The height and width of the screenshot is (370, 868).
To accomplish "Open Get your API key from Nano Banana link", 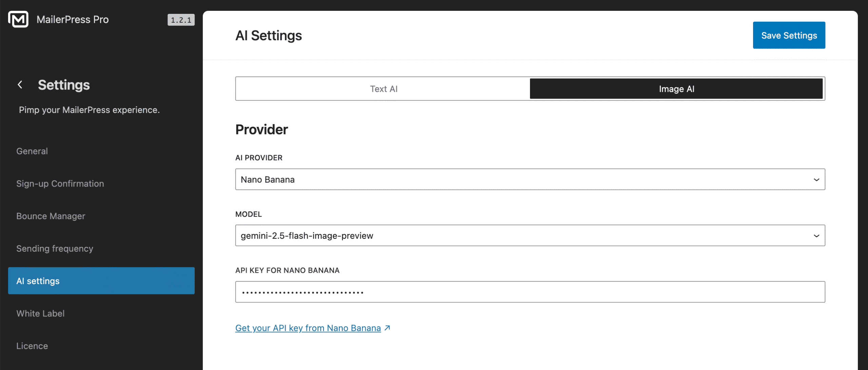I will click(308, 328).
